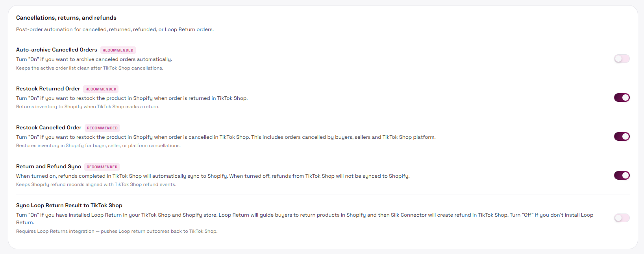Click the RECOMMENDED badge beside Restock Returned Order
644x254 pixels.
point(101,89)
